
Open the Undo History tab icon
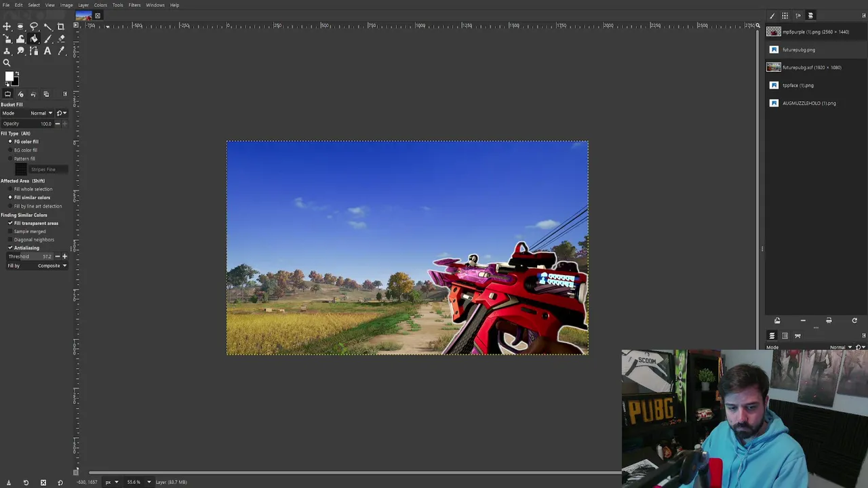pyautogui.click(x=33, y=94)
